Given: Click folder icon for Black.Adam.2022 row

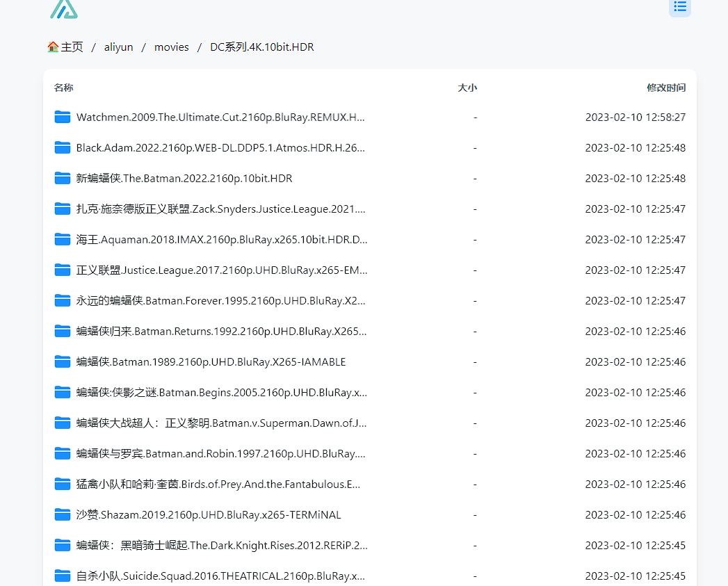Looking at the screenshot, I should tap(62, 147).
